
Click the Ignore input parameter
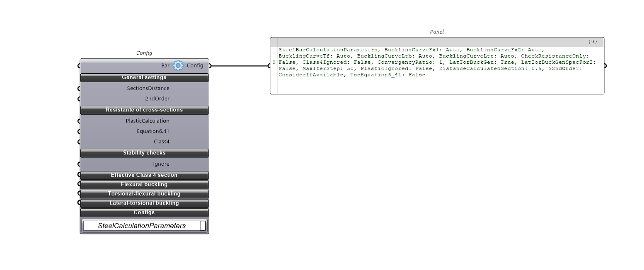point(161,164)
